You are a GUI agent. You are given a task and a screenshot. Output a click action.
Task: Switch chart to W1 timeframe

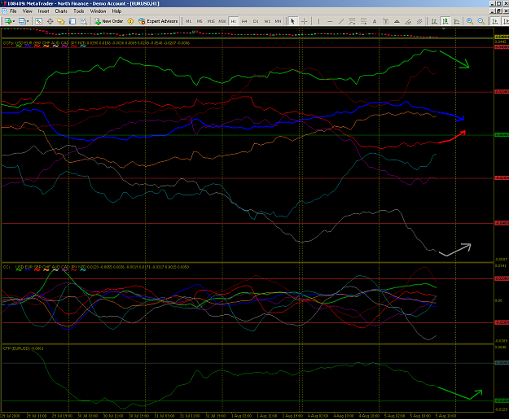pos(267,21)
